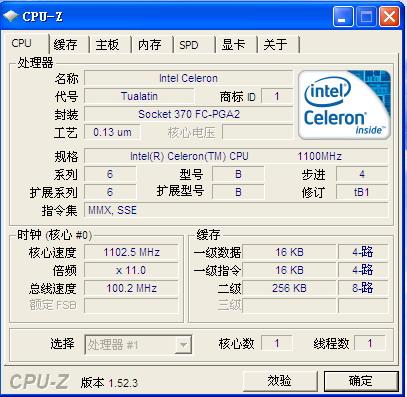Image resolution: width=407 pixels, height=397 pixels.
Task: Click the 时钟 (核心 #0) group label
Action: click(x=55, y=235)
